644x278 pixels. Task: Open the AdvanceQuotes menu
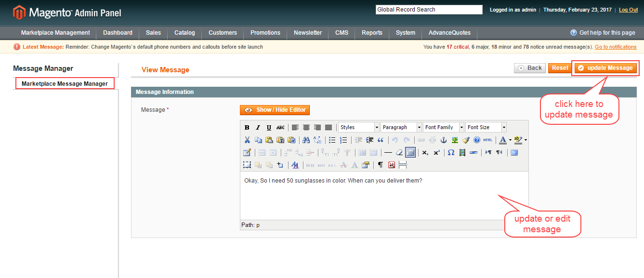point(449,33)
